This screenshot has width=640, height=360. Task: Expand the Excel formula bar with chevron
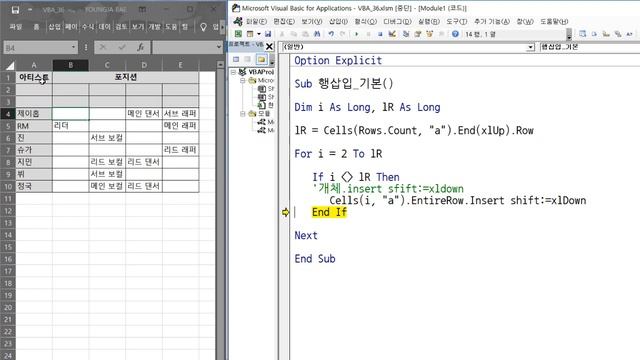click(219, 47)
